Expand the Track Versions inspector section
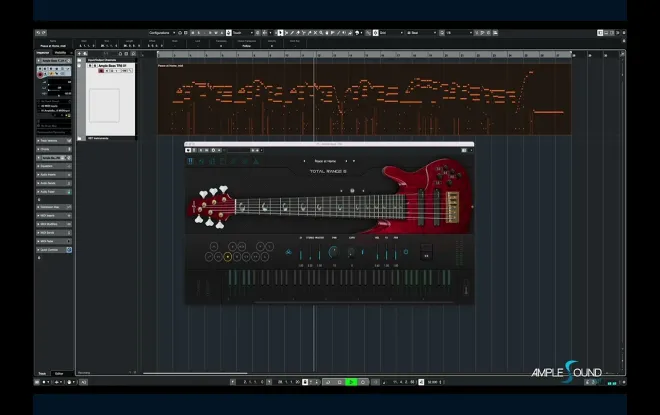This screenshot has height=415, width=660. click(54, 141)
